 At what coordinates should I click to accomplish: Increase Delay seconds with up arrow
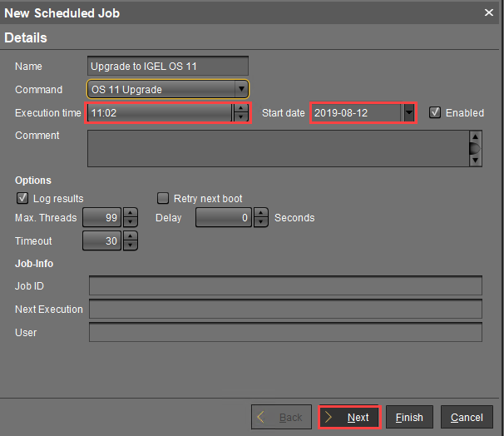coord(261,213)
